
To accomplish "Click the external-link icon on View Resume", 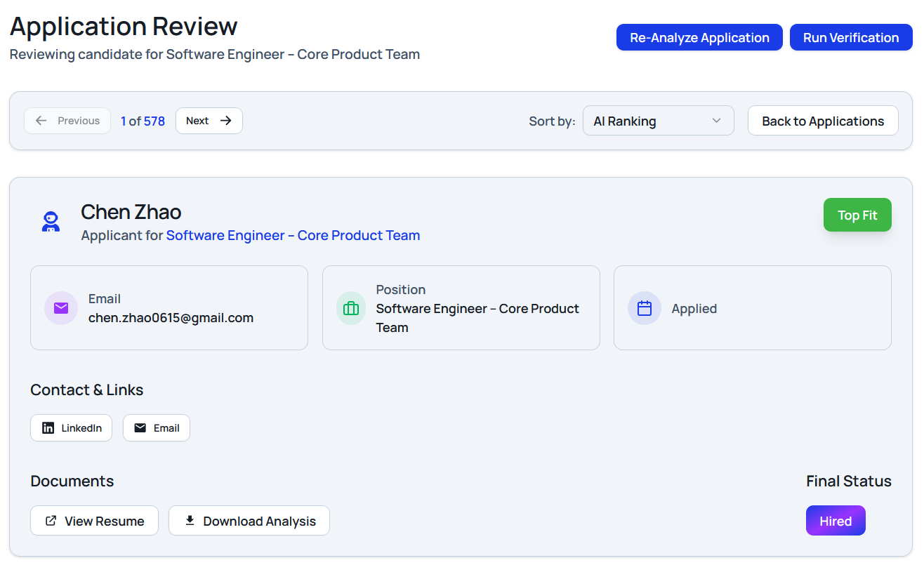I will tap(51, 521).
